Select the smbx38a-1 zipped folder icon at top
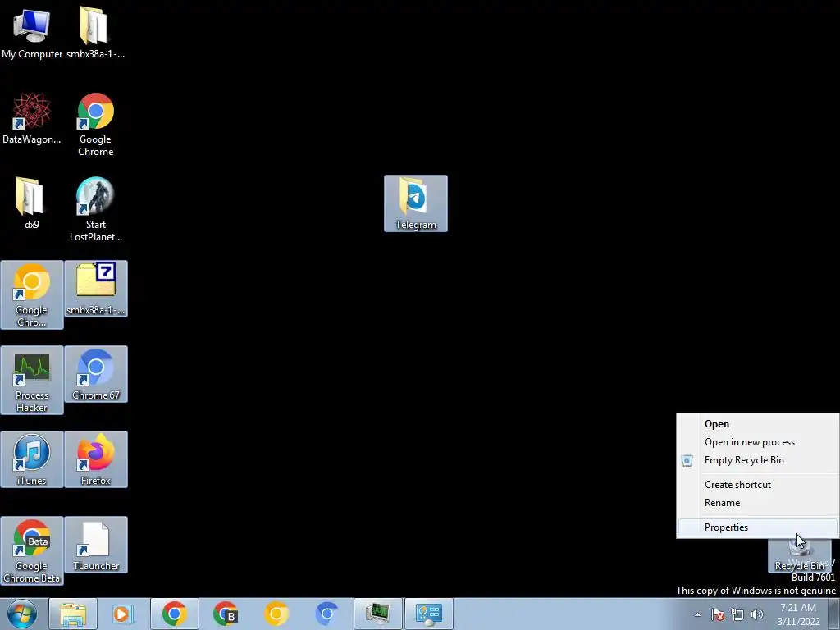 pos(95,32)
